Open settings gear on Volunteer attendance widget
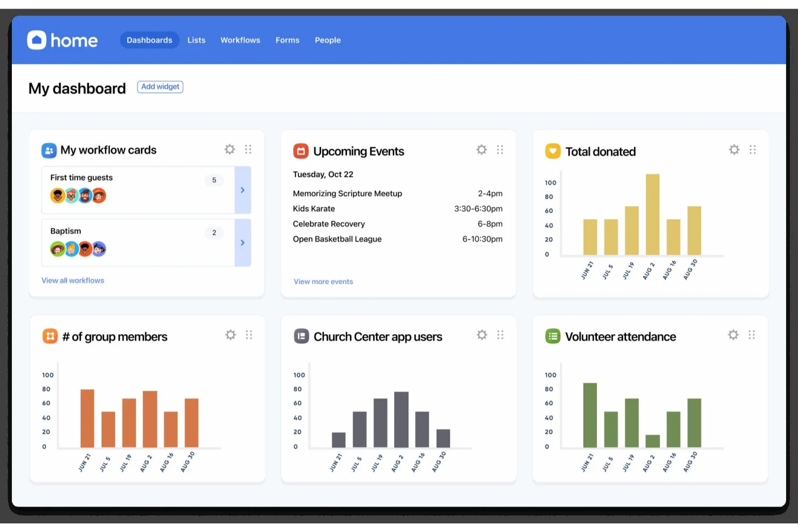Image resolution: width=798 pixels, height=532 pixels. pos(733,335)
